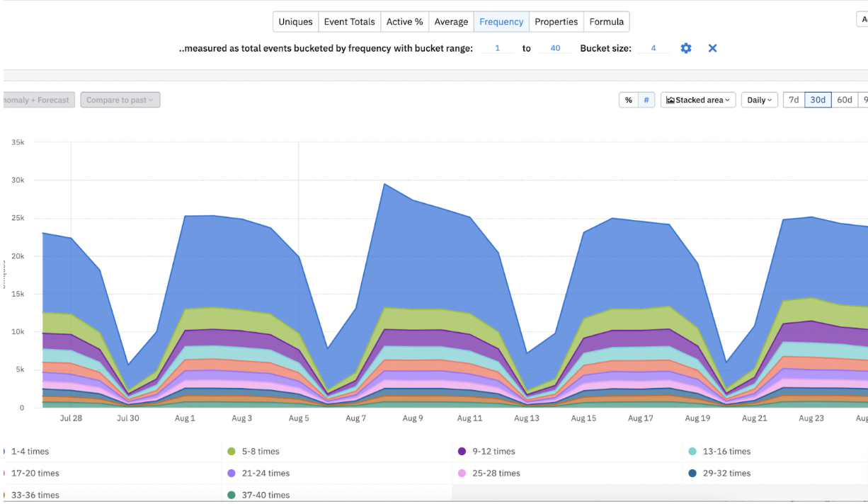Toggle the 29-32 times legend item
This screenshot has height=504, width=868.
tap(719, 474)
